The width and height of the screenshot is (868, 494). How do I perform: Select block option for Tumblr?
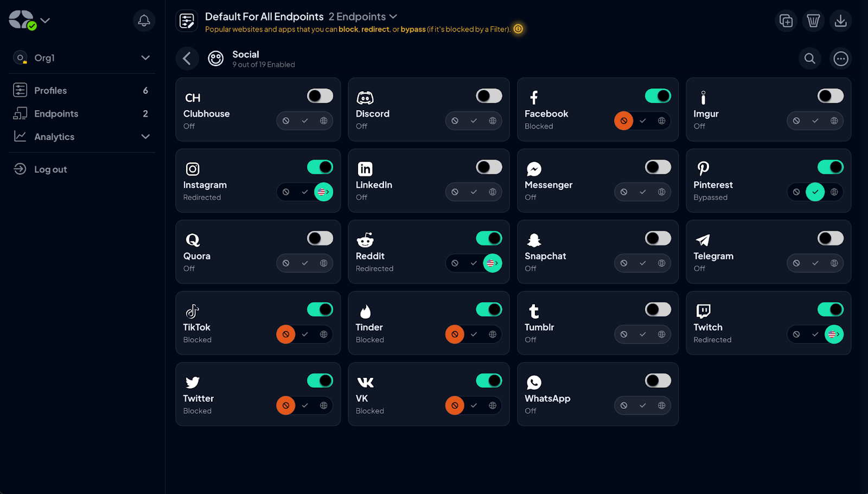tap(624, 334)
